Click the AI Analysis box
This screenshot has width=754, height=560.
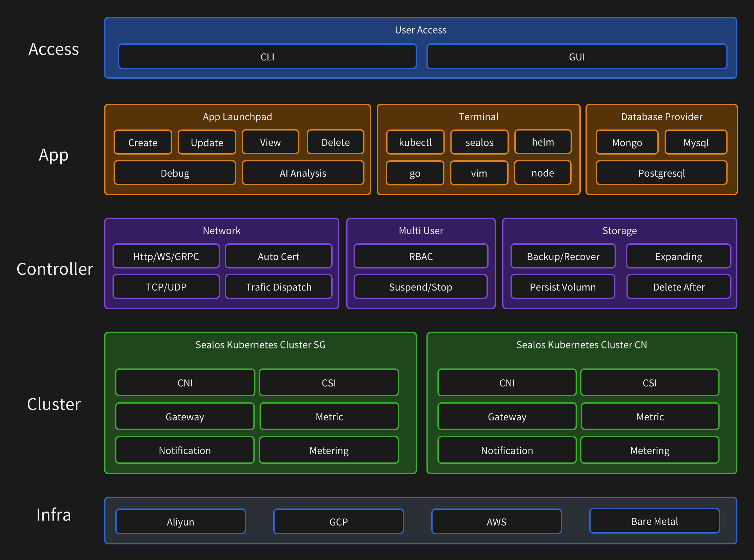(303, 173)
